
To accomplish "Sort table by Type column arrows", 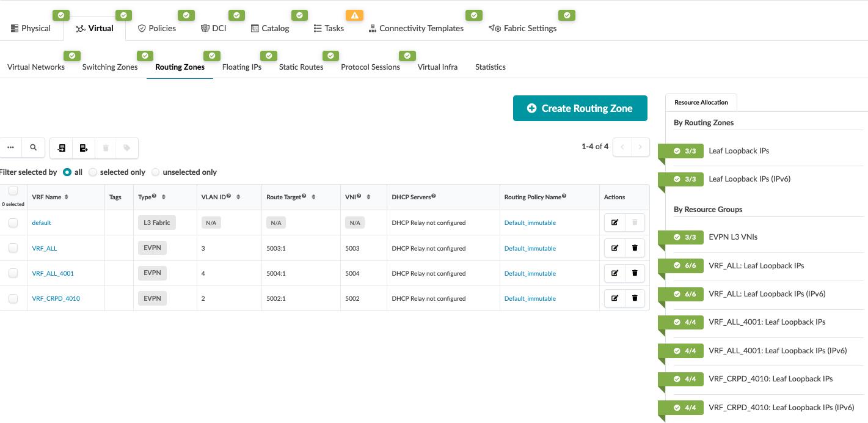I will 164,197.
